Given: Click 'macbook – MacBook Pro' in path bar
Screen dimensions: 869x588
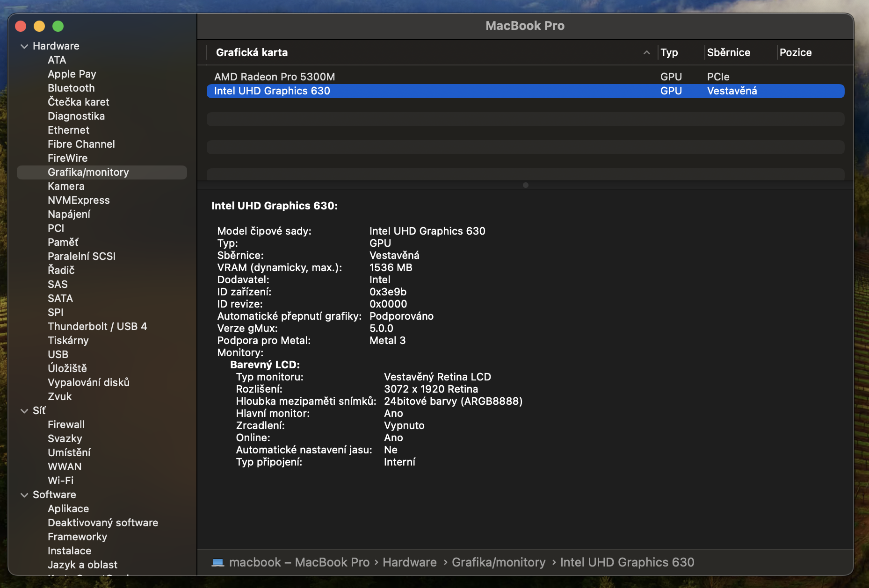Looking at the screenshot, I should (299, 562).
